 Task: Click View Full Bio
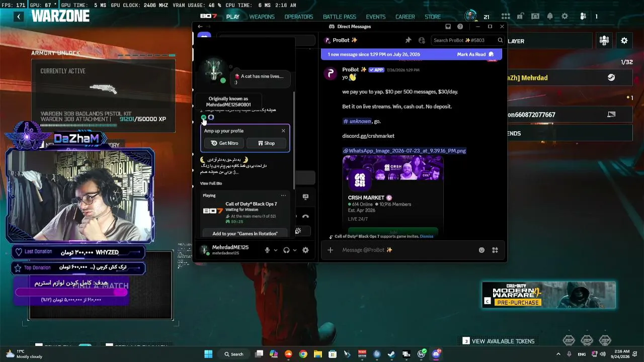pyautogui.click(x=211, y=184)
